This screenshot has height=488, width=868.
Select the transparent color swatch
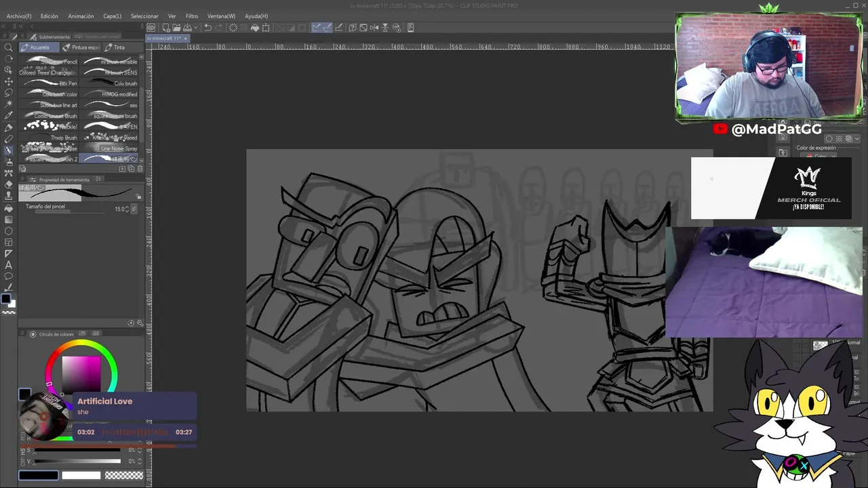[124, 475]
